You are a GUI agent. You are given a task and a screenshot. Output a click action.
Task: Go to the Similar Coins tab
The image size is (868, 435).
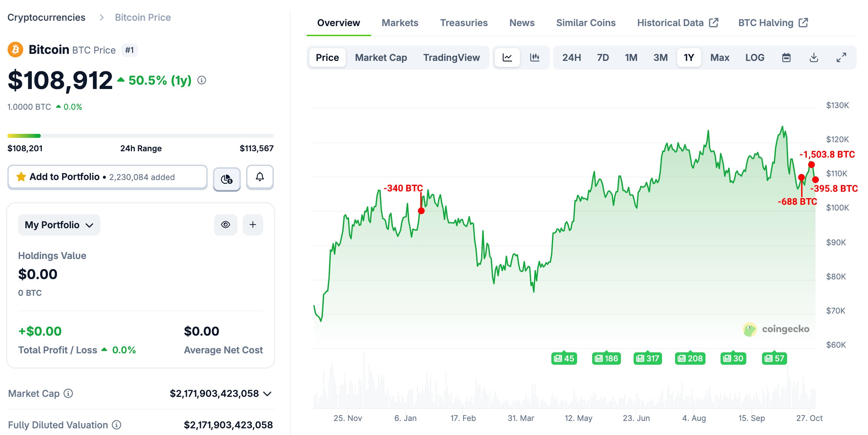click(585, 23)
